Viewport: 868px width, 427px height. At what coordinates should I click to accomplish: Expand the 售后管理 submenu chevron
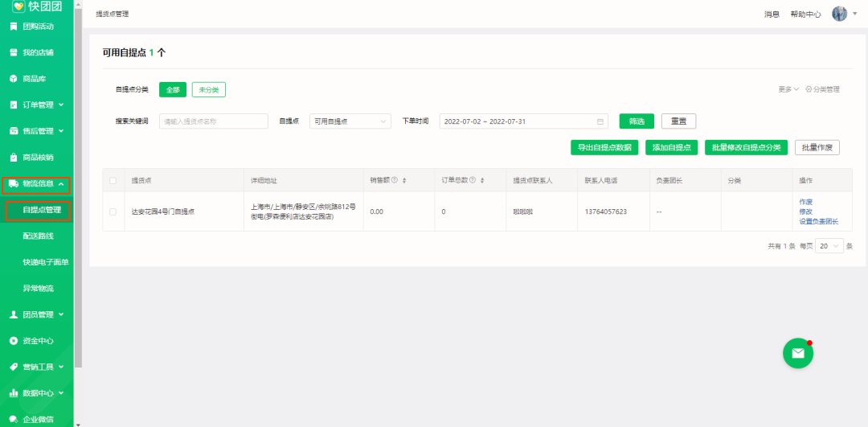(x=61, y=131)
